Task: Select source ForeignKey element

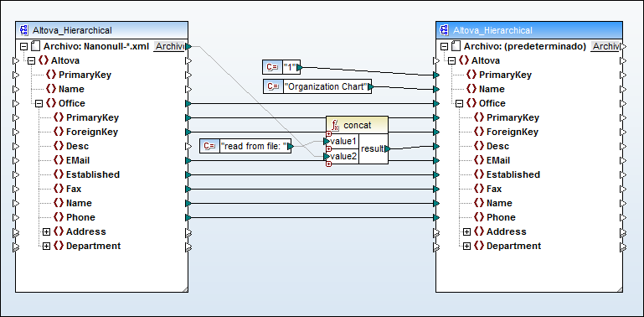Action: click(x=92, y=132)
